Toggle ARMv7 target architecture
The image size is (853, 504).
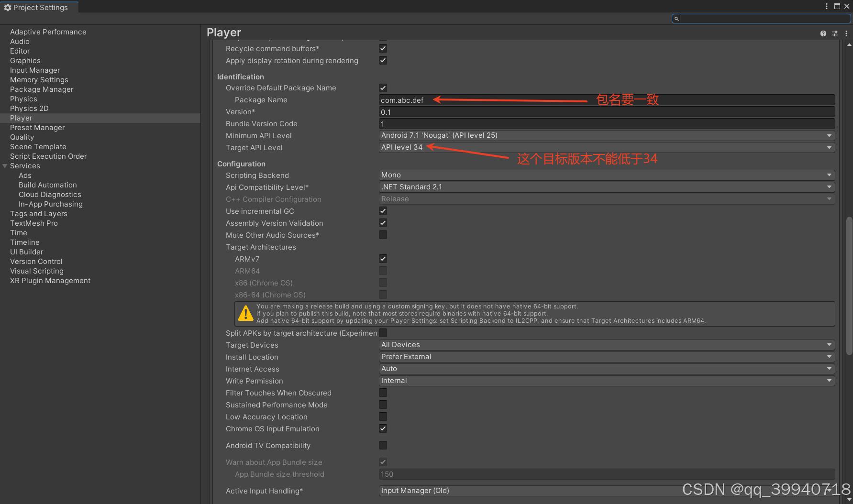tap(383, 259)
